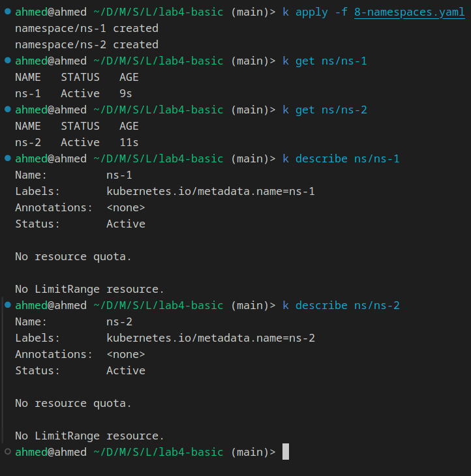This screenshot has height=476, width=471.
Task: Click the hollow circle at the current prompt
Action: coord(8,452)
